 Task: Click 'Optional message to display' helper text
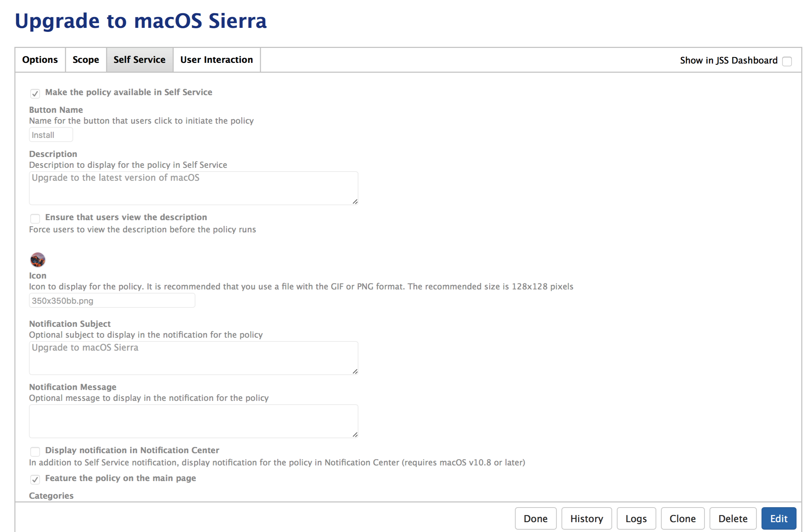pos(85,398)
